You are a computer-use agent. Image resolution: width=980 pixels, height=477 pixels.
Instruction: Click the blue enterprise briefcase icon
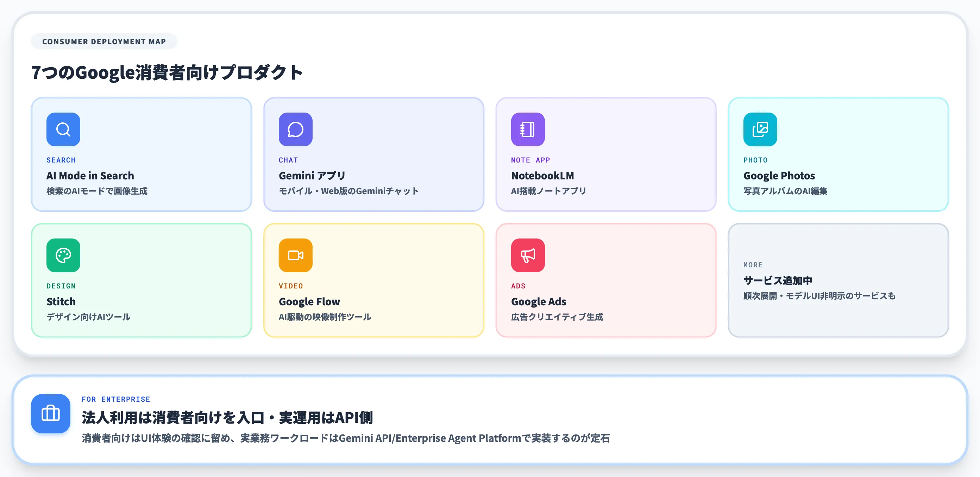pos(51,414)
